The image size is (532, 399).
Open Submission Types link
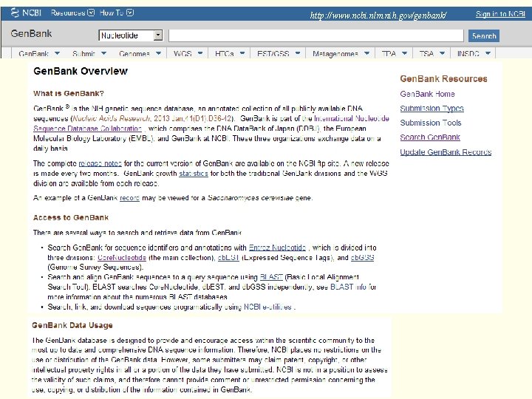coord(432,109)
